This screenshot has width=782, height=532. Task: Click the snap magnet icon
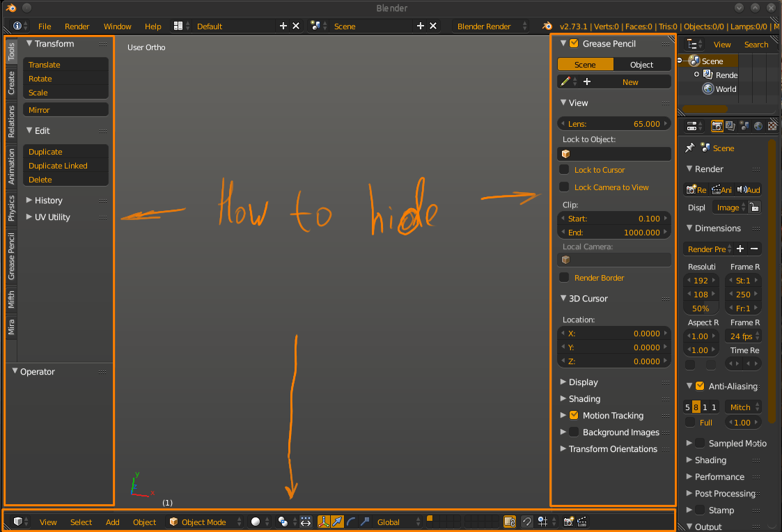coord(526,522)
